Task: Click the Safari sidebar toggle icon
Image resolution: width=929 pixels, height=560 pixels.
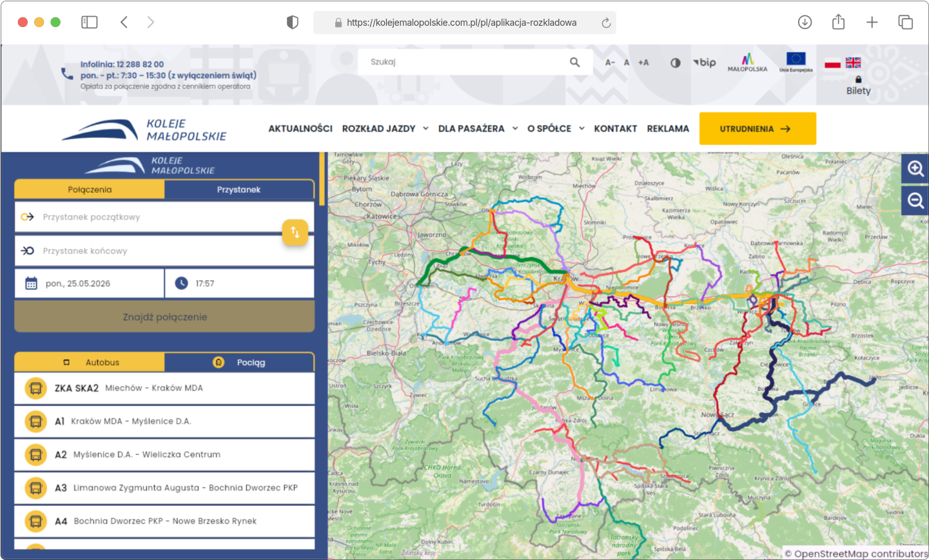Action: point(90,23)
